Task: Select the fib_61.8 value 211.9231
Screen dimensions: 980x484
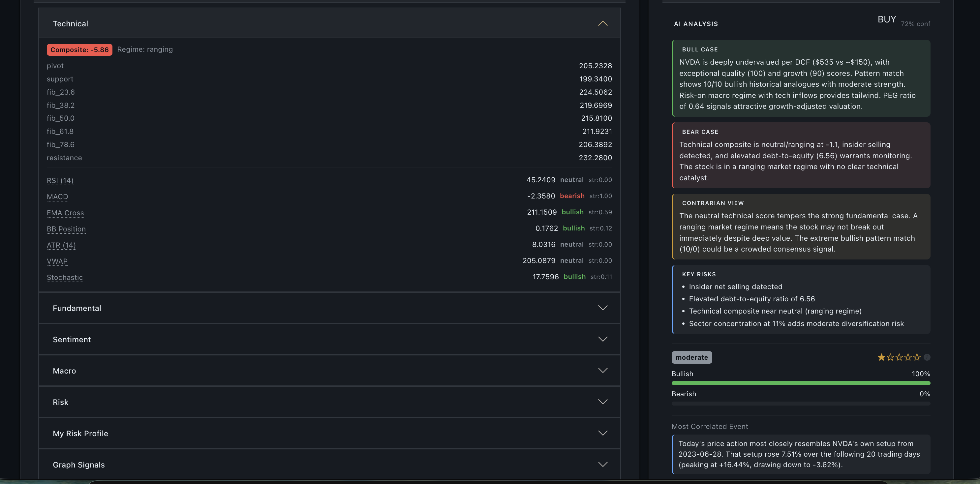Action: pyautogui.click(x=597, y=131)
